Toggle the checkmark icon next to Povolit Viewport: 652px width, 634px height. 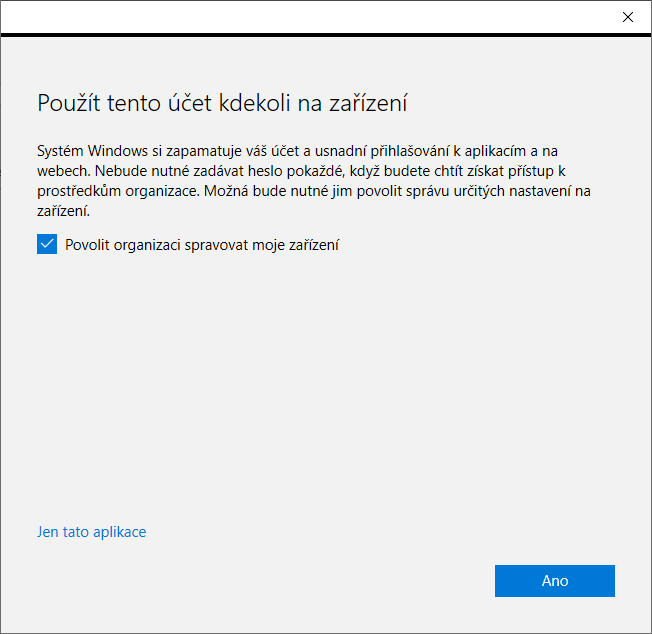[x=47, y=244]
